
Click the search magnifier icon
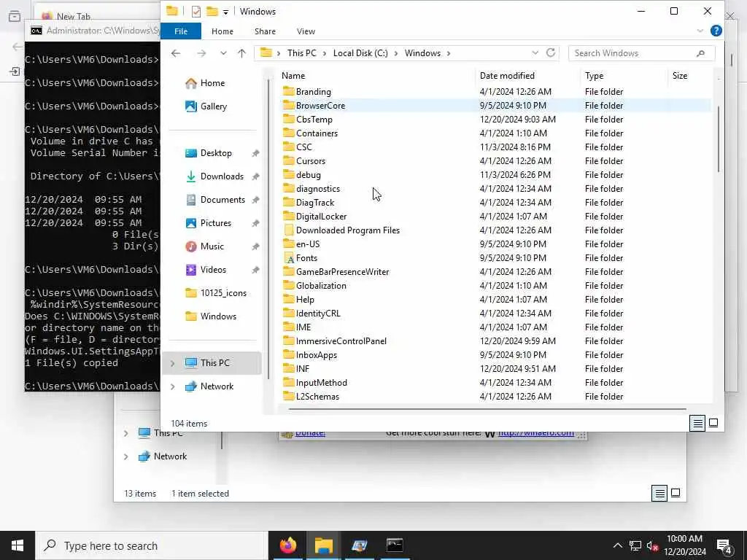701,53
